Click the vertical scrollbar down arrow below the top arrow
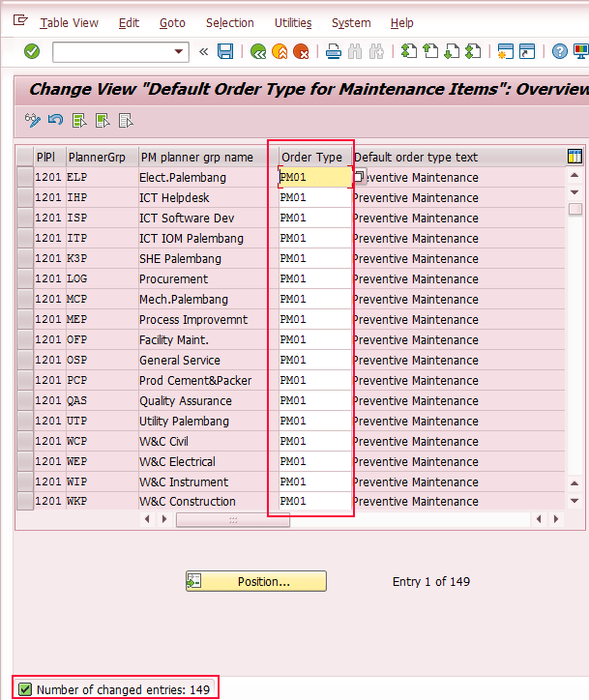 pos(574,192)
